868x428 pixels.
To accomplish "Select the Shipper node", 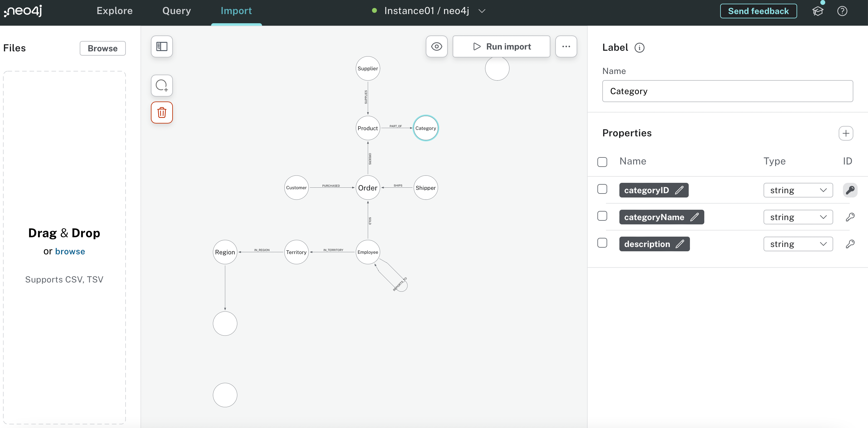I will (425, 188).
